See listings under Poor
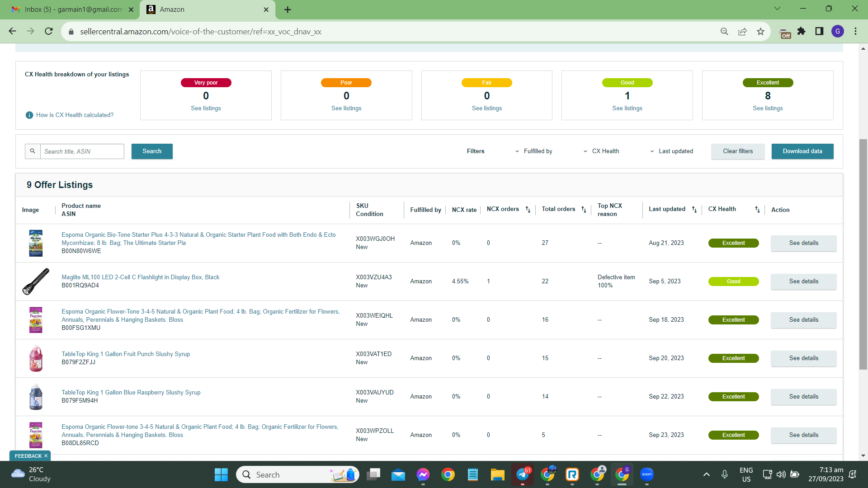 coord(346,108)
